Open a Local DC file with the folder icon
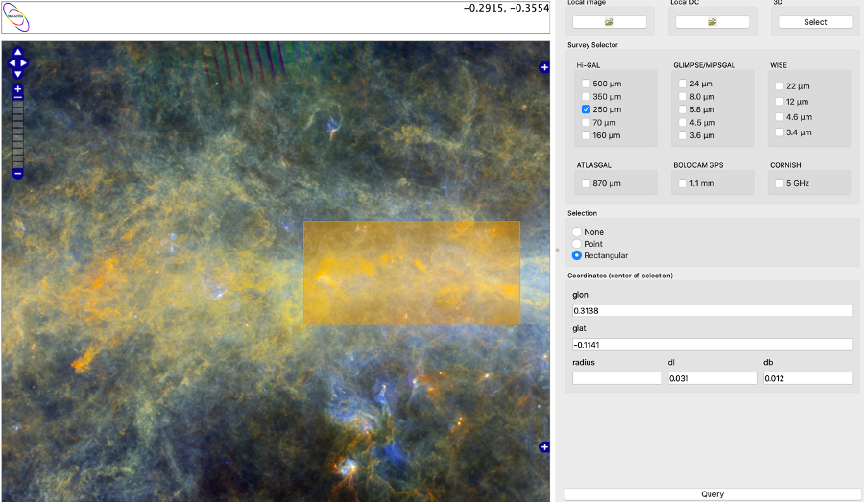Screen dimensions: 866x504 click(x=712, y=22)
